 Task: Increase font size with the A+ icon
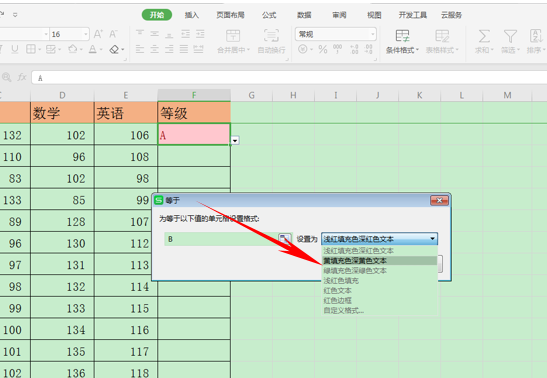coord(98,34)
